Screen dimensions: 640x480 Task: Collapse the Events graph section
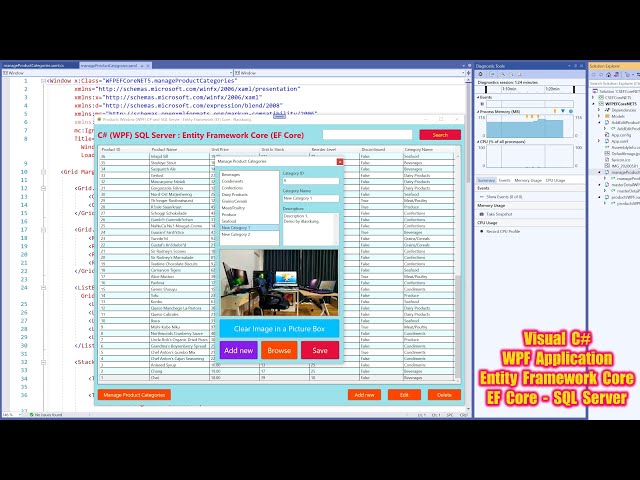pyautogui.click(x=478, y=98)
